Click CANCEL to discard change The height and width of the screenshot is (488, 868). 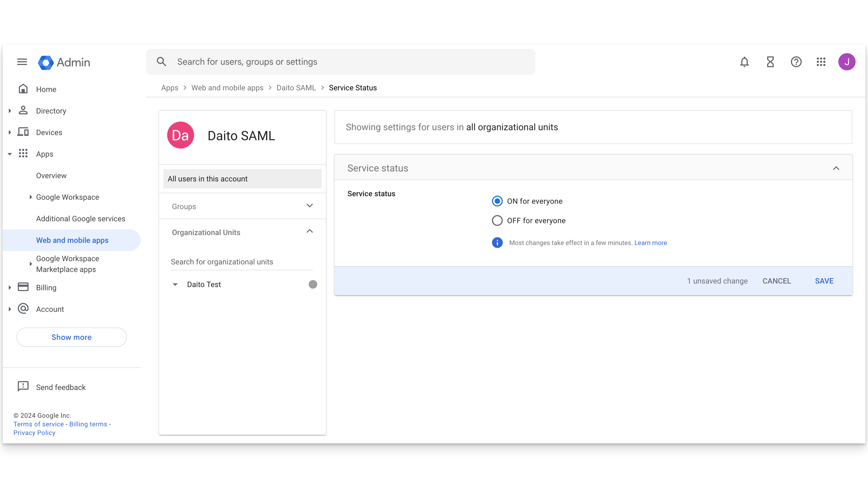click(776, 281)
